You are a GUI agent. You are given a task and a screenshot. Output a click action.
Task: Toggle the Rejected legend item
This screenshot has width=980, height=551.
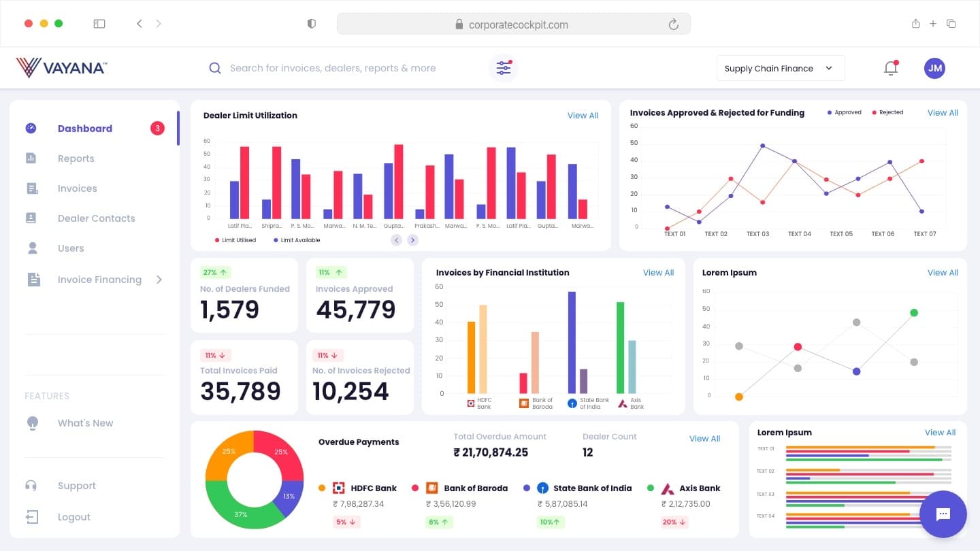(x=887, y=112)
